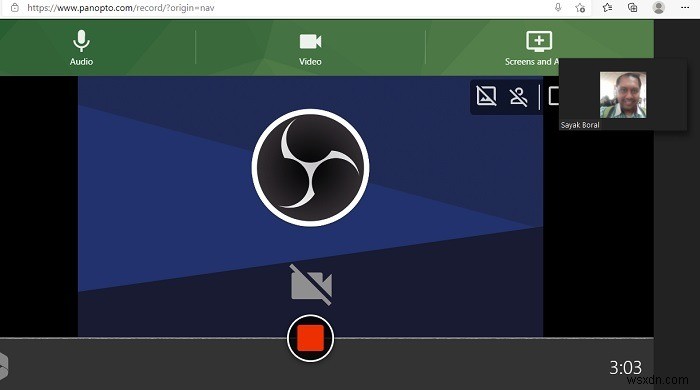This screenshot has width=700, height=390.
Task: Open the Audio source settings
Action: 81,48
